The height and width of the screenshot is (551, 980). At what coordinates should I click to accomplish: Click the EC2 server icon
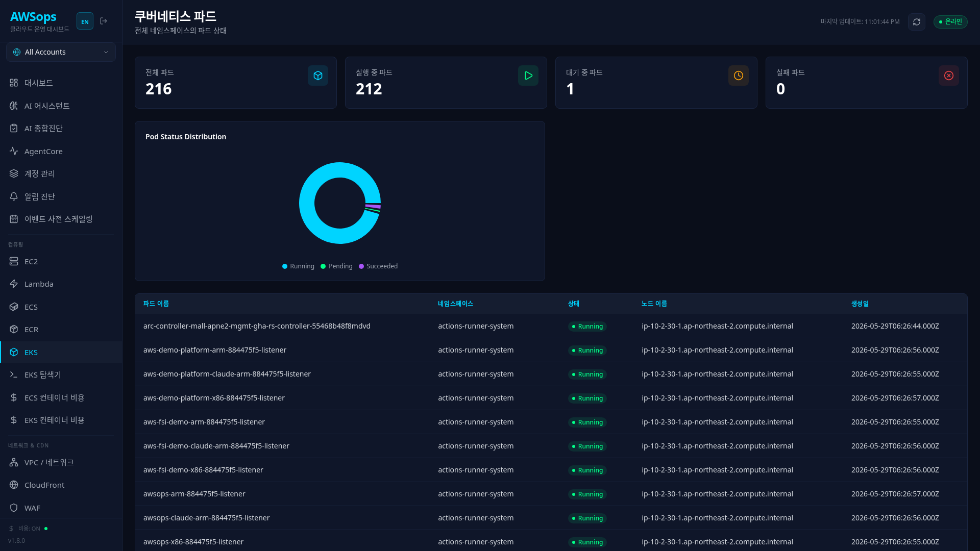click(x=14, y=261)
